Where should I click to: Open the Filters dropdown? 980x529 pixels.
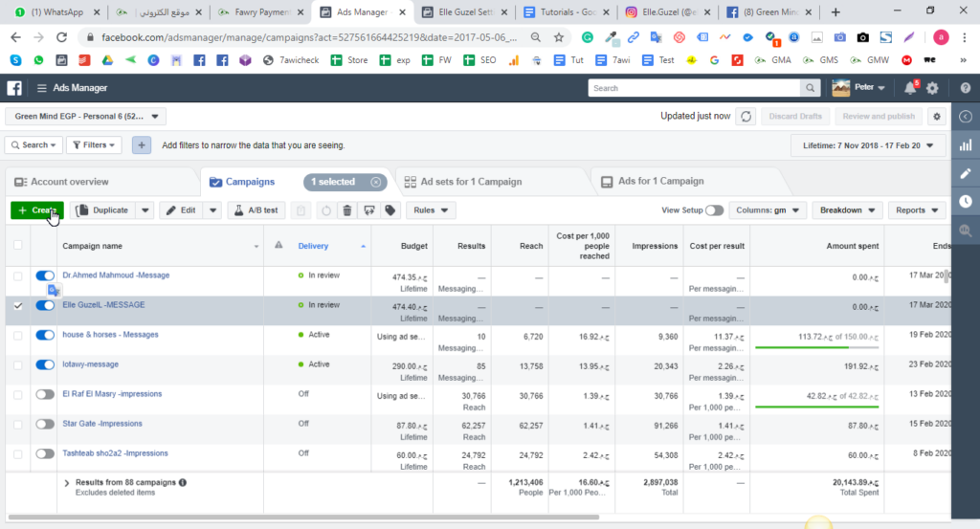94,144
